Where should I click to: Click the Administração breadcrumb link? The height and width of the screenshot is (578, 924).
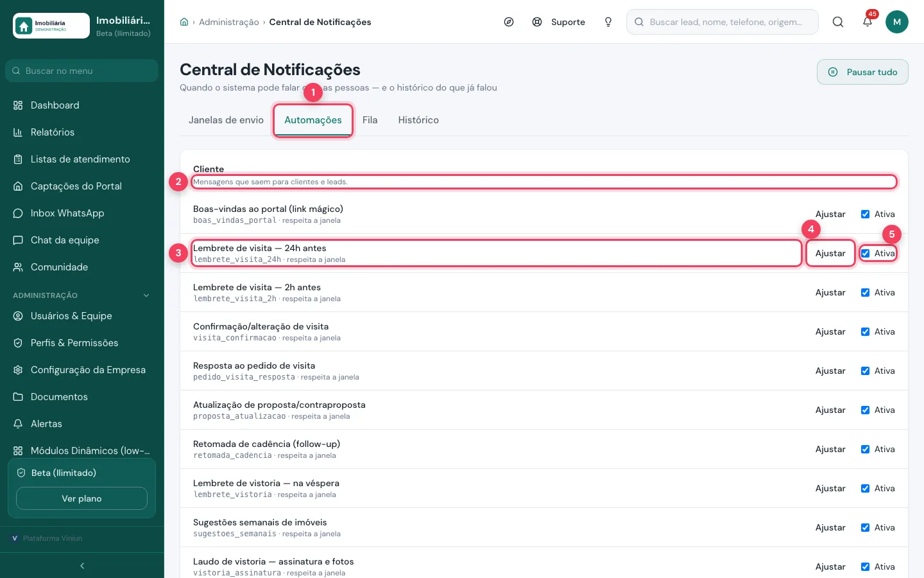pyautogui.click(x=229, y=22)
